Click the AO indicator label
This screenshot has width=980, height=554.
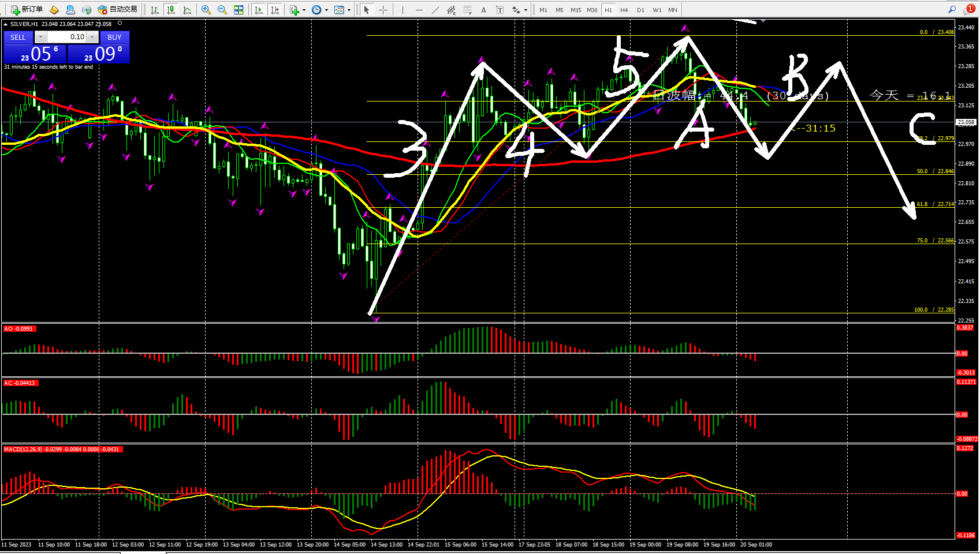18,329
